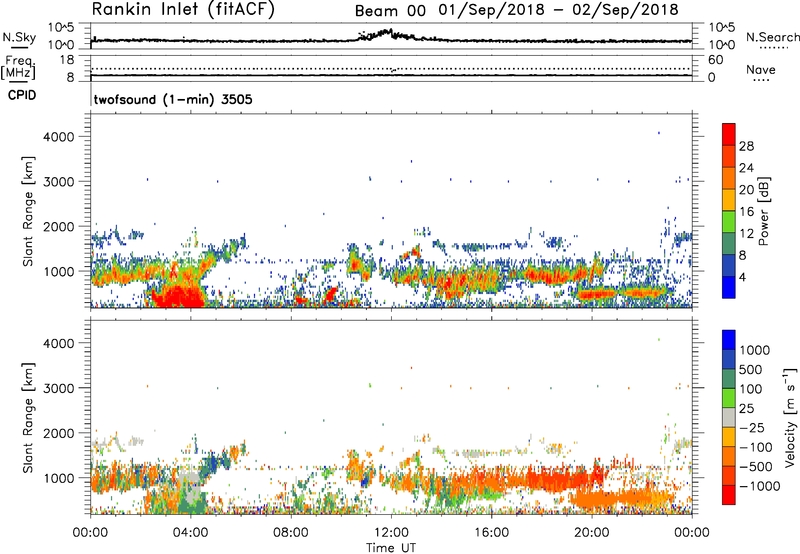Click the '16' label on Power colorbar
Viewport: 800px width, 554px height.
[746, 212]
